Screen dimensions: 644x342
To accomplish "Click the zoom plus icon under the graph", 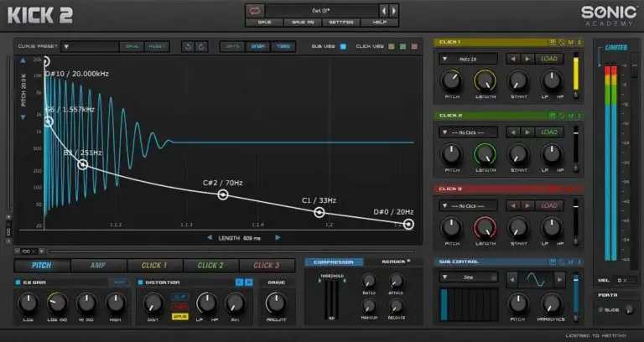I will 41,251.
